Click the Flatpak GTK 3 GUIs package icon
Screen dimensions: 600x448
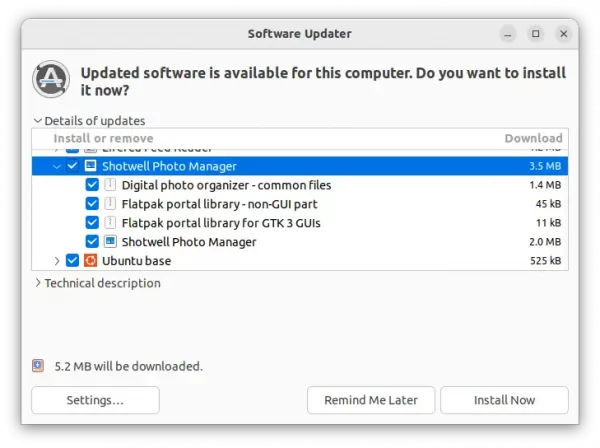(111, 223)
